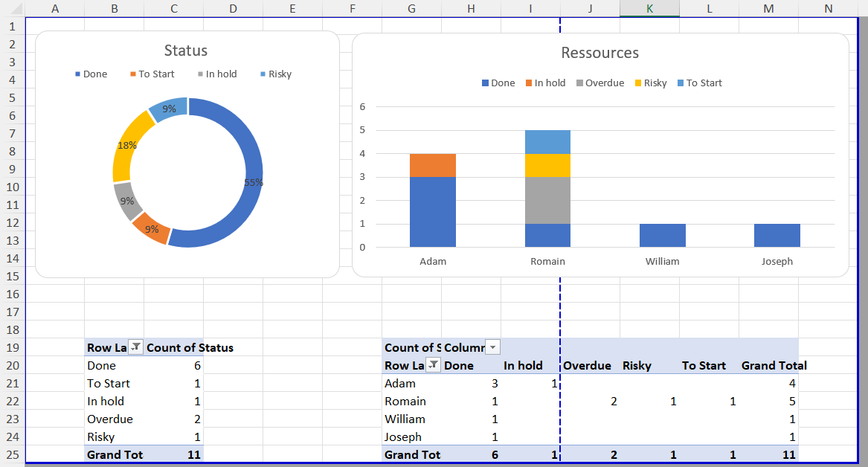Click Adam's orange In hold bar segment
Screen dimensions: 868x467
(433, 166)
